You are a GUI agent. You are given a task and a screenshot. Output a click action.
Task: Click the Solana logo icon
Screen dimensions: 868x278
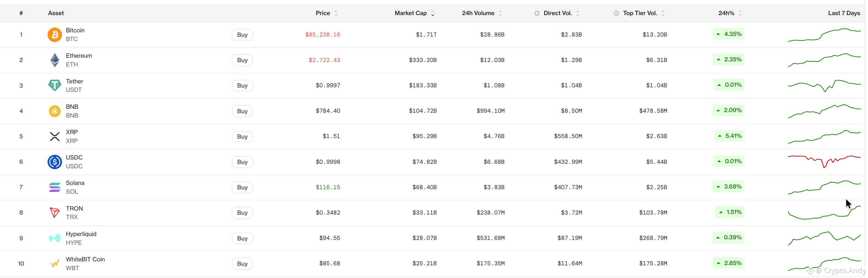(54, 187)
